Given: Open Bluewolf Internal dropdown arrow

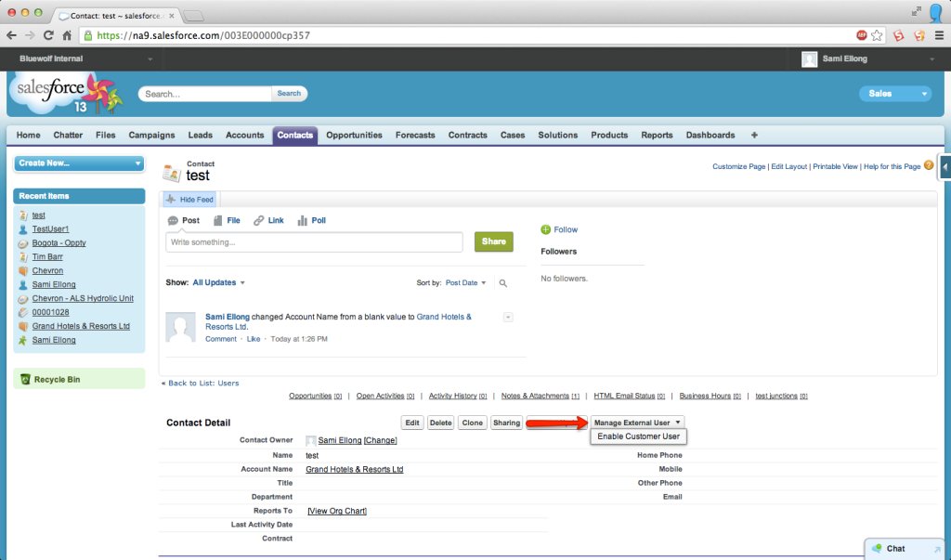Looking at the screenshot, I should [x=150, y=59].
